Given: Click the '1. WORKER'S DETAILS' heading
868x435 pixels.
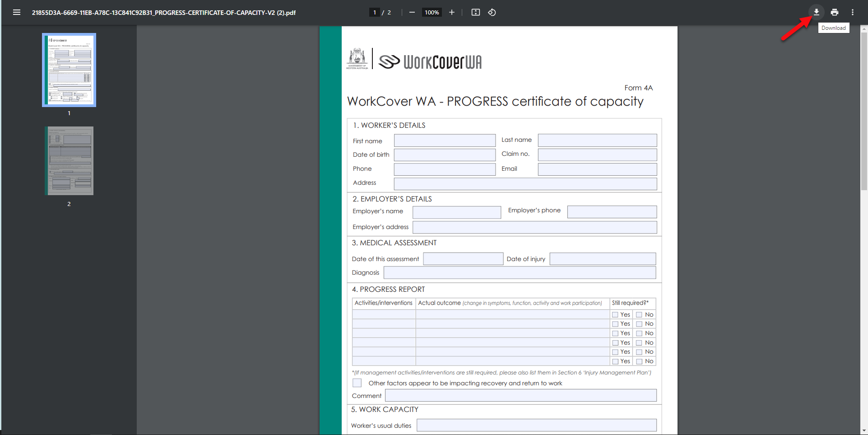Looking at the screenshot, I should point(389,125).
